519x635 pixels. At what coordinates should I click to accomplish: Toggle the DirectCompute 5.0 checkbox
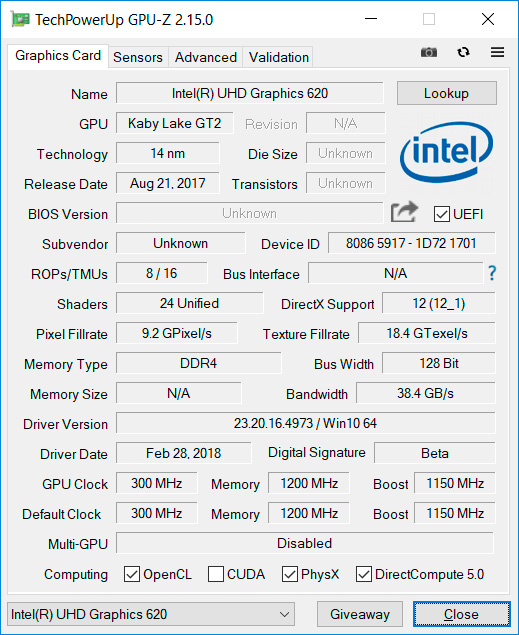(x=364, y=574)
